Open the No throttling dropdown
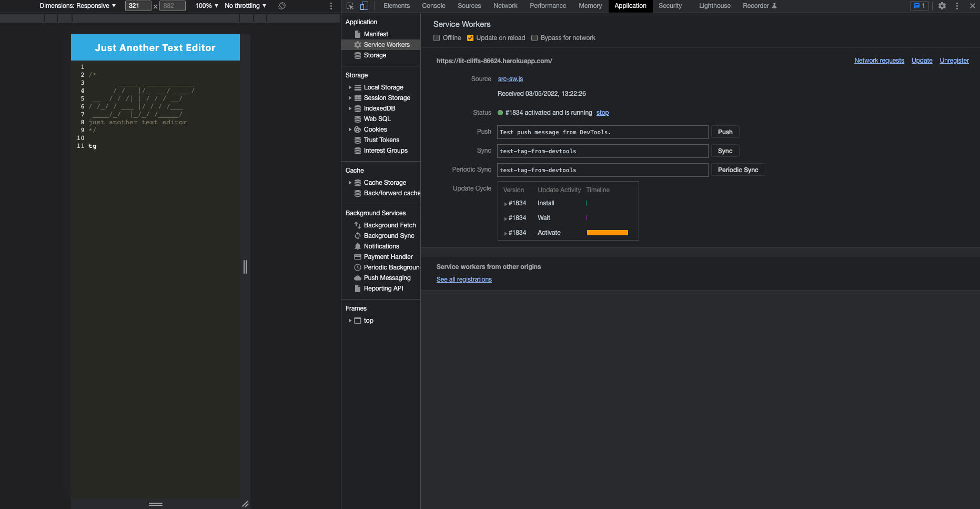Screen dimensions: 980x509 pyautogui.click(x=246, y=6)
